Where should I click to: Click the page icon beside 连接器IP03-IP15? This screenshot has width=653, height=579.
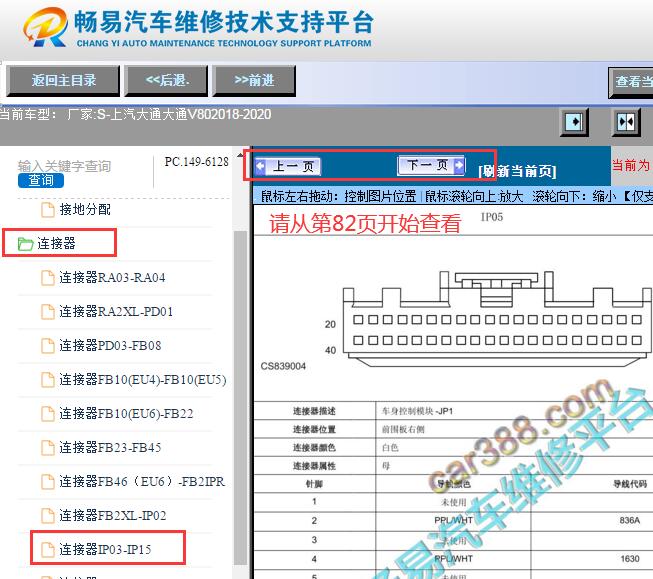48,550
